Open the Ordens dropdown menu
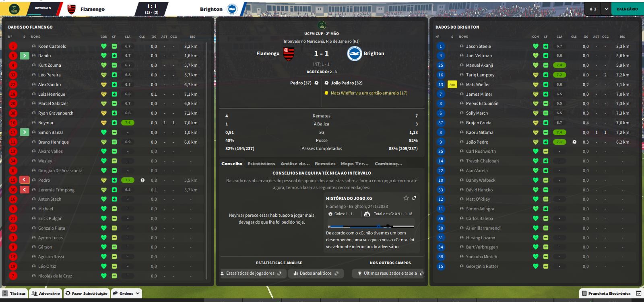The width and height of the screenshot is (644, 302). click(x=127, y=293)
